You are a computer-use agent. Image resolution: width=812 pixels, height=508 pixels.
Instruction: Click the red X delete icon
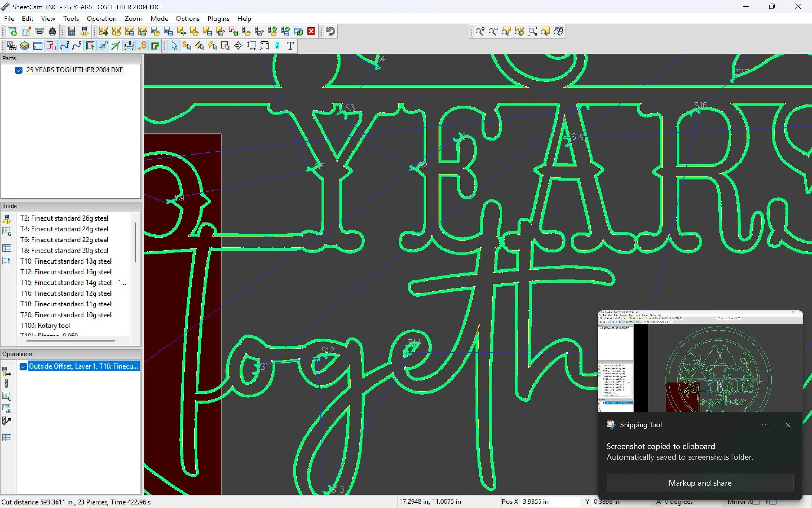point(311,31)
